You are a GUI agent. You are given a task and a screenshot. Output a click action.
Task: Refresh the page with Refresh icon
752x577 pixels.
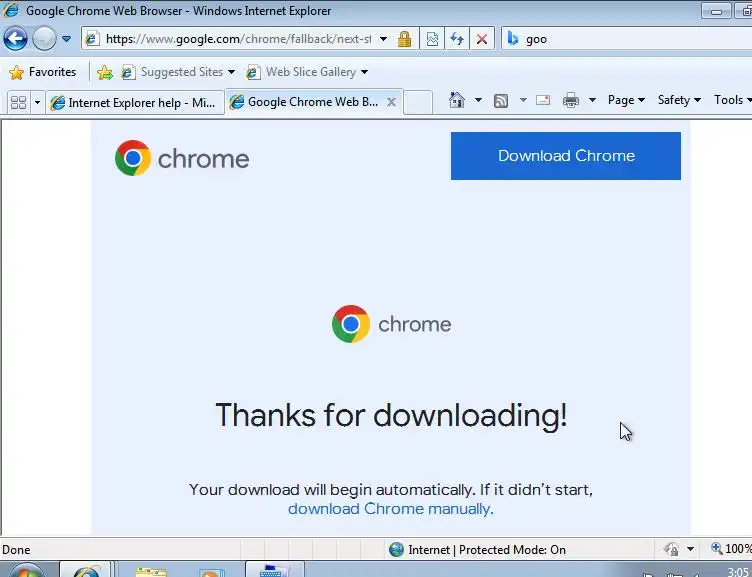coord(457,39)
